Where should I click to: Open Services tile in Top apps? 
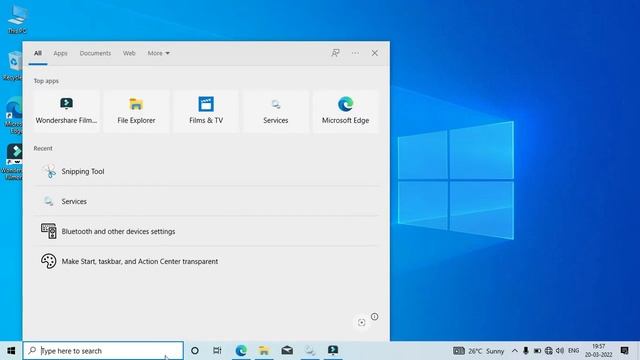(276, 111)
